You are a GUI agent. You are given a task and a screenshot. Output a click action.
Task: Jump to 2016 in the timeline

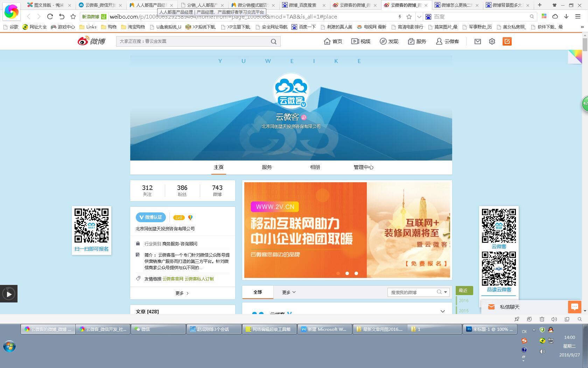(x=464, y=301)
